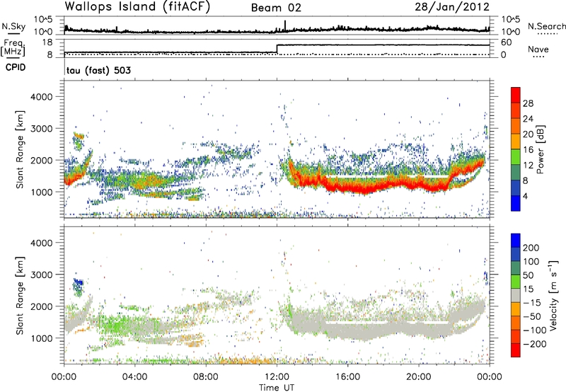Viewport: 566px width, 392px height.
Task: Click the "-200" label on Velocity colorbar
Action: (x=535, y=344)
